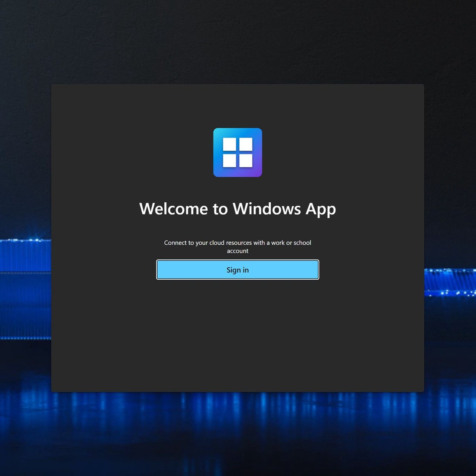The image size is (476, 476).
Task: Click the "Welcome to Windows App" heading
Action: coord(238,209)
